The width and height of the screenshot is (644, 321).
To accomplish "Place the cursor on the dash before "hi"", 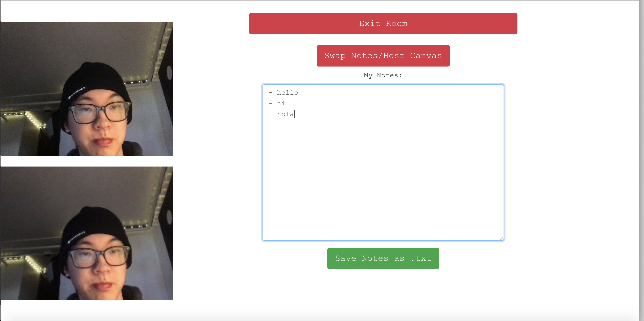I will coord(271,103).
